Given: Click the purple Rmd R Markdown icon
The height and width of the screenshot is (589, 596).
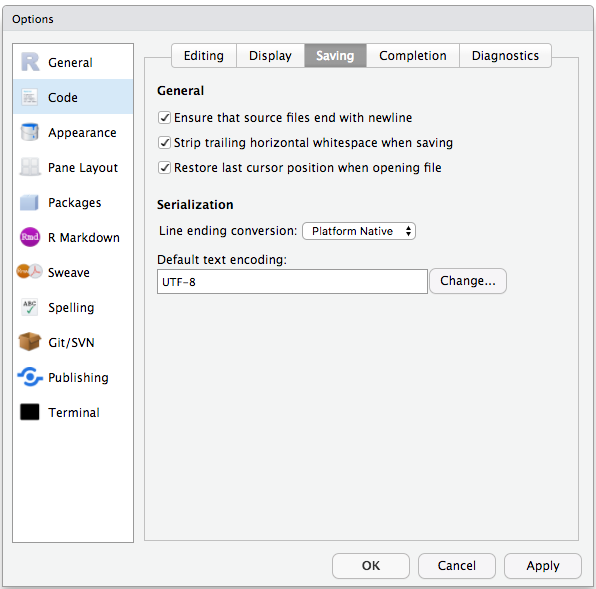Looking at the screenshot, I should [30, 237].
